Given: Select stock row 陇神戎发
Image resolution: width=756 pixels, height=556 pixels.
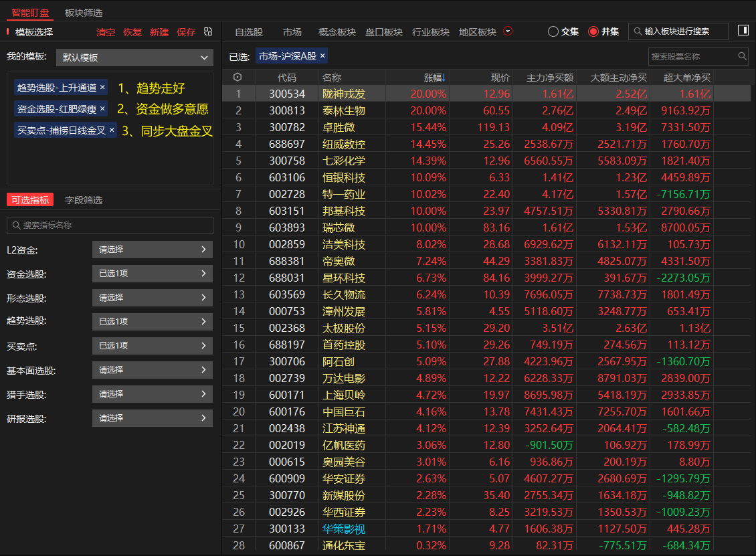Looking at the screenshot, I should click(x=486, y=94).
